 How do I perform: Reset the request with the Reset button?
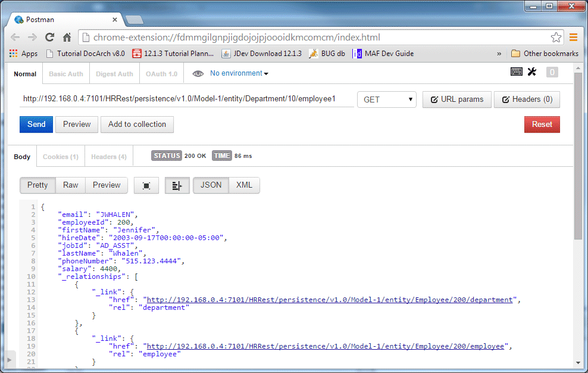pyautogui.click(x=542, y=125)
